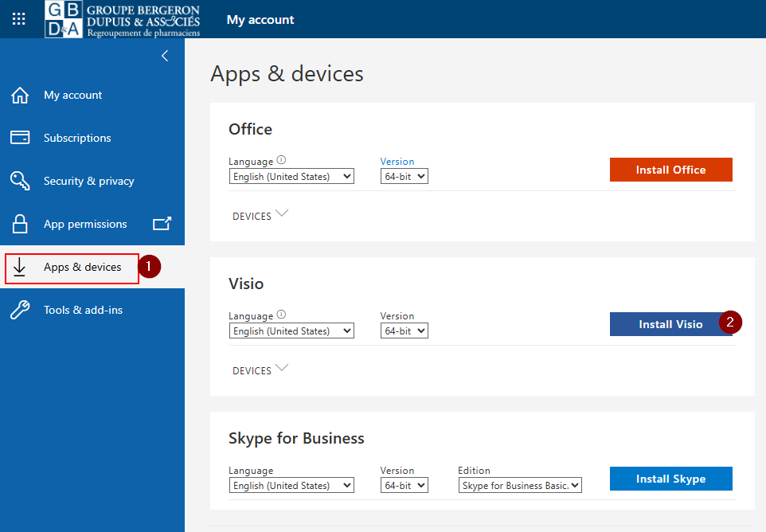Viewport: 766px width, 532px height.
Task: Click the My account header title
Action: pyautogui.click(x=260, y=20)
